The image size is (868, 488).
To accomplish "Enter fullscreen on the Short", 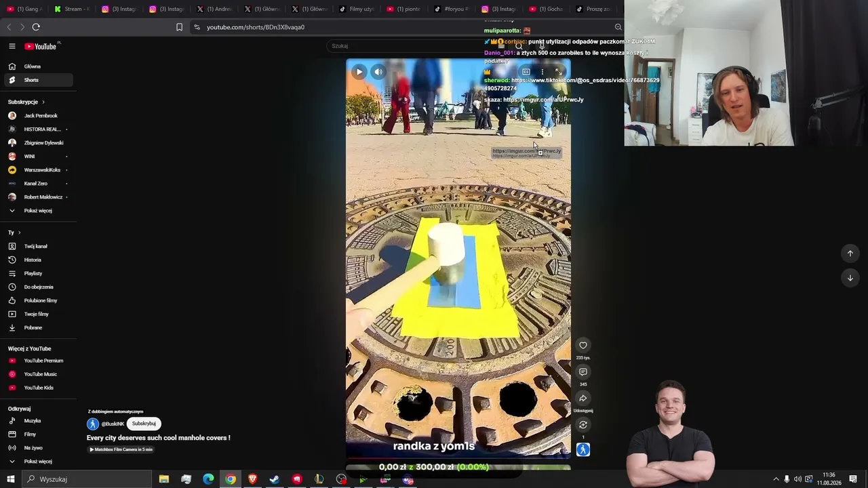I will point(558,72).
